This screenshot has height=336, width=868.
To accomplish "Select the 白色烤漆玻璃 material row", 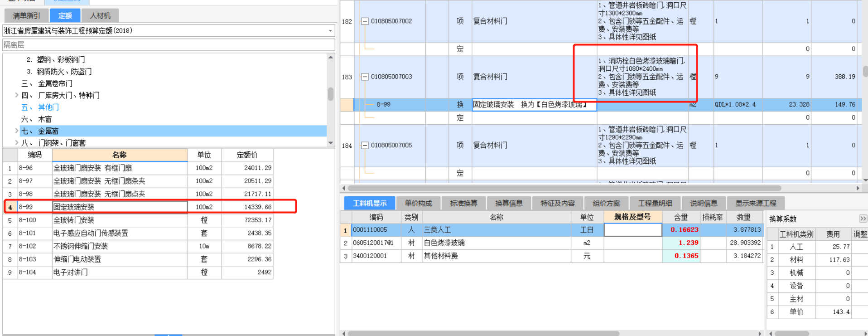I will coord(551,243).
